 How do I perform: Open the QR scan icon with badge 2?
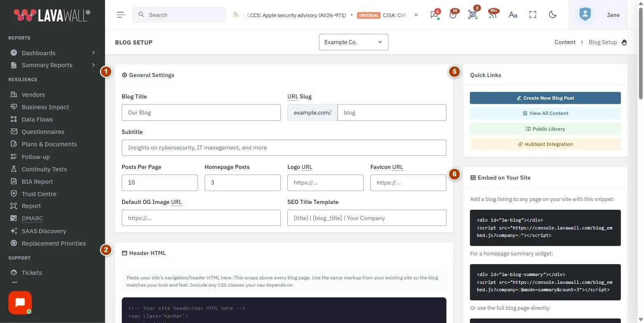[x=473, y=15]
